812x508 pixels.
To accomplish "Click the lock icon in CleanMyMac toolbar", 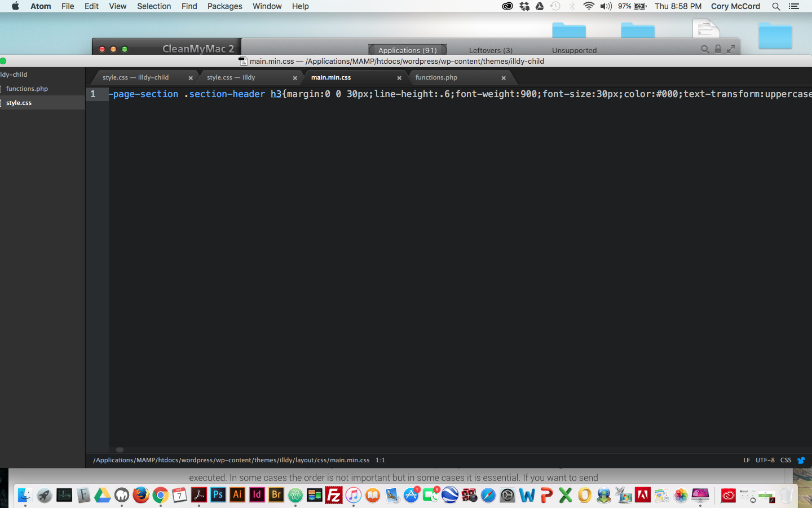I will (x=718, y=49).
